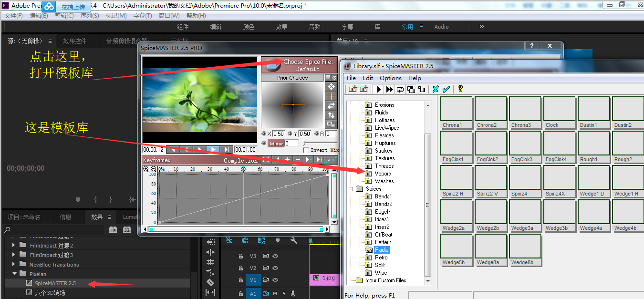Toggle V3 track eye visibility
Screen dimensions: 644x299
coord(275,256)
